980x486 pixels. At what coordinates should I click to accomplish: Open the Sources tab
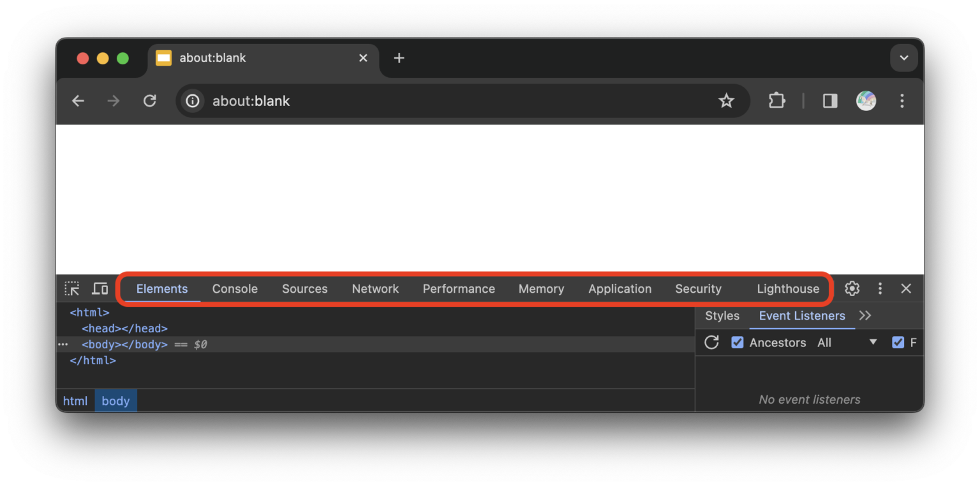[305, 289]
